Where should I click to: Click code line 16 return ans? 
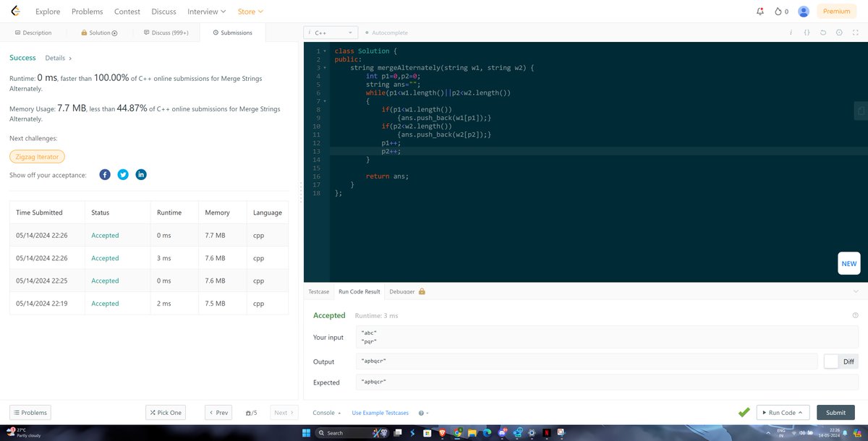pyautogui.click(x=388, y=176)
